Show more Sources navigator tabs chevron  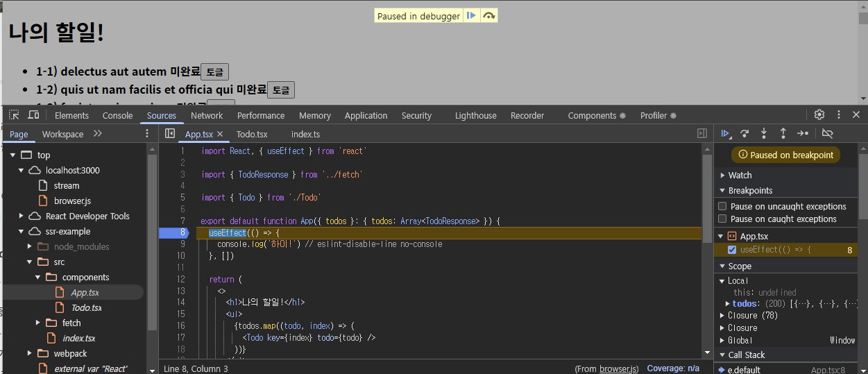tap(98, 133)
